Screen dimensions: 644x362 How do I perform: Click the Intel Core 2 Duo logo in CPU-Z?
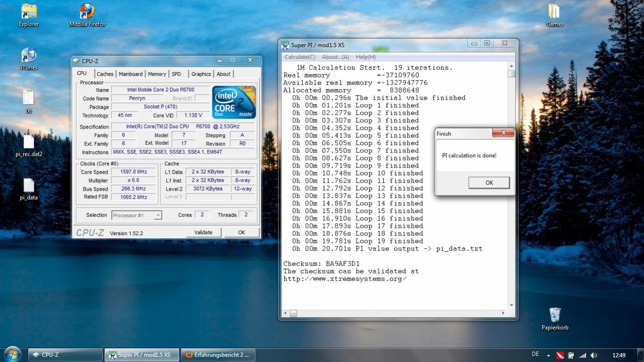234,102
